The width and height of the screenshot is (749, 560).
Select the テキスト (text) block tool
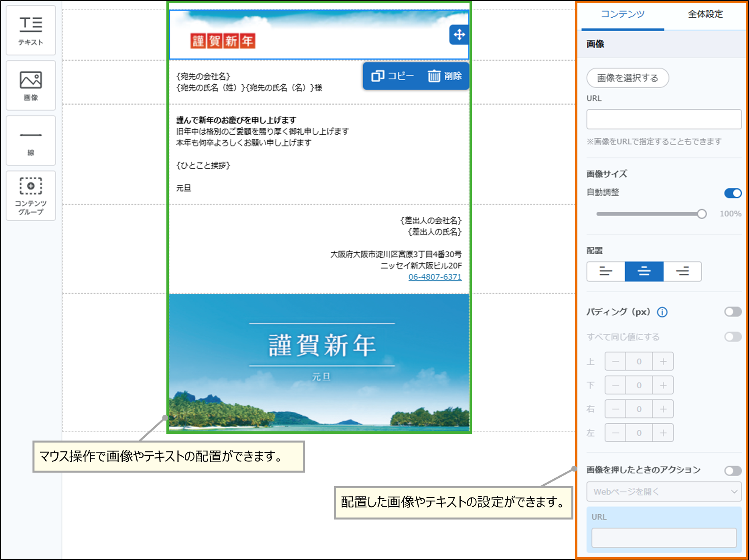(x=31, y=30)
